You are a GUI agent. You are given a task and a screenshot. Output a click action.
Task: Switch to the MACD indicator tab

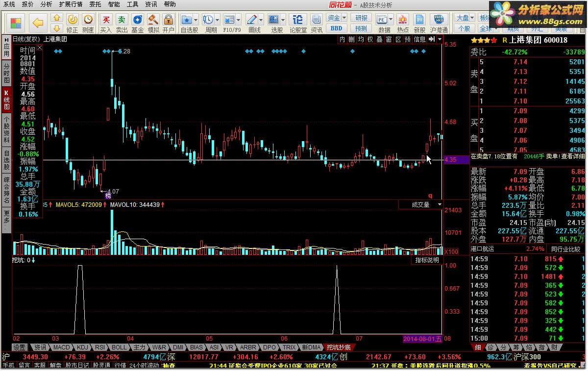(x=62, y=347)
